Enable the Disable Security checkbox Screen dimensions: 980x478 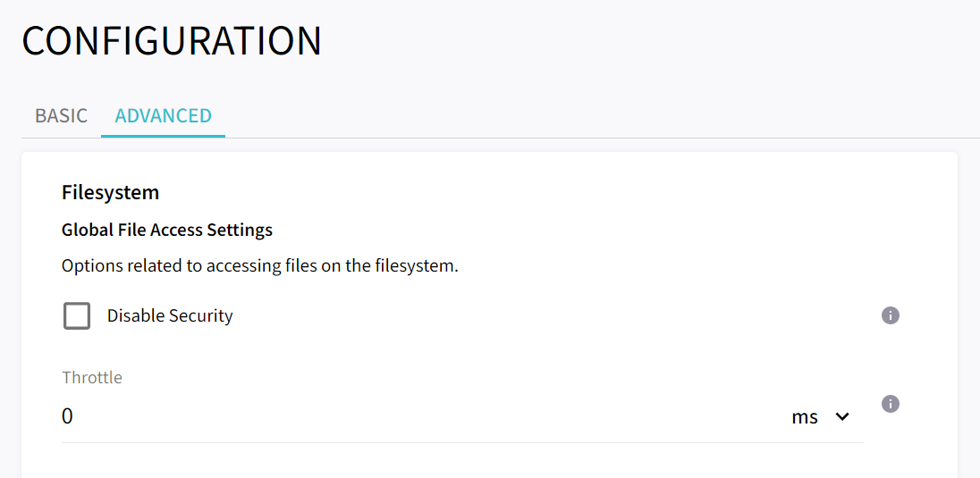pyautogui.click(x=77, y=315)
